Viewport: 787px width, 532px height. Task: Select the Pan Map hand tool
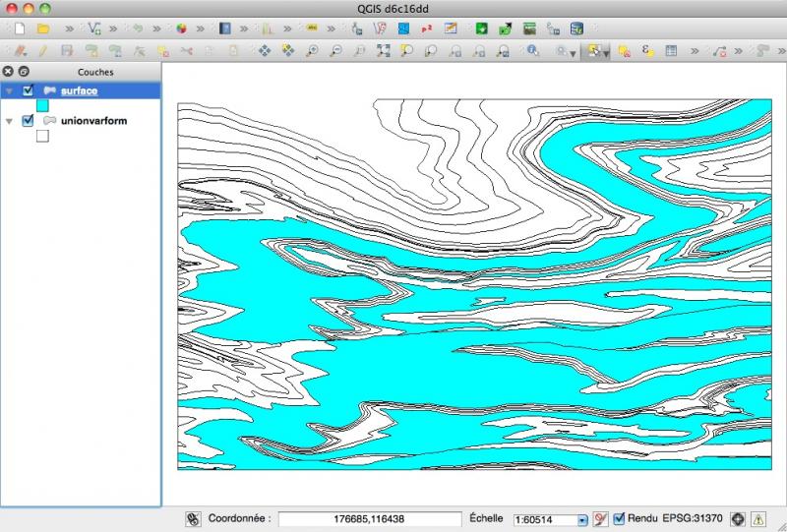[265, 50]
